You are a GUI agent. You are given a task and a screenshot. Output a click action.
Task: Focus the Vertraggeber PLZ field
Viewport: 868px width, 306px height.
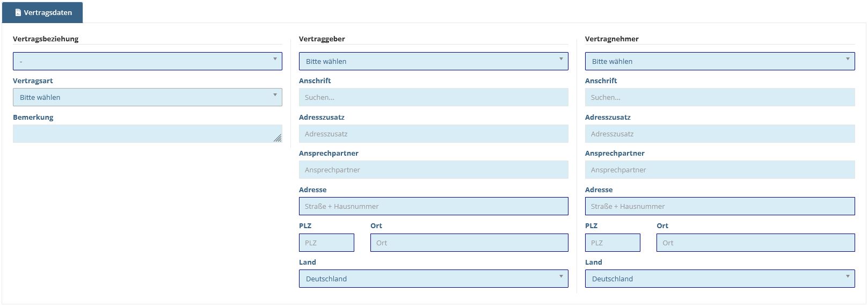326,243
